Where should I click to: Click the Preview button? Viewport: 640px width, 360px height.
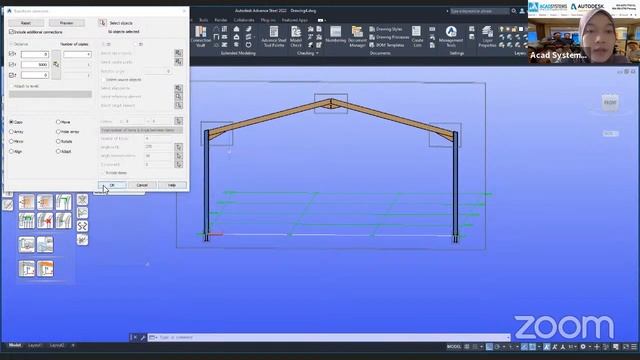(67, 23)
